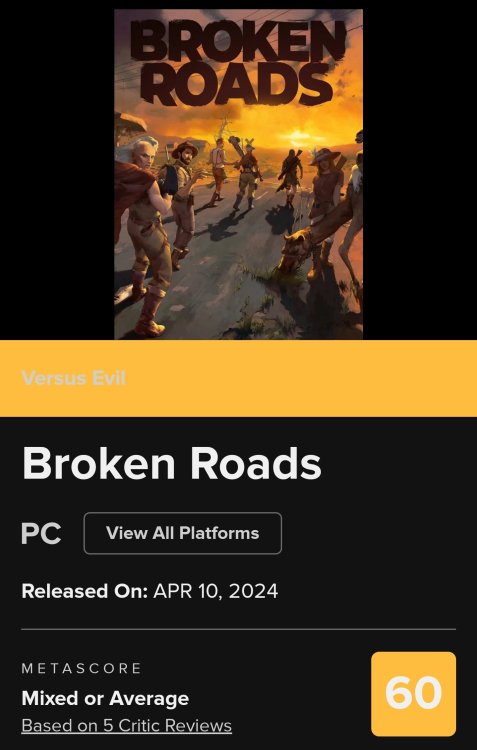
Task: Click the Released On label
Action: [85, 591]
